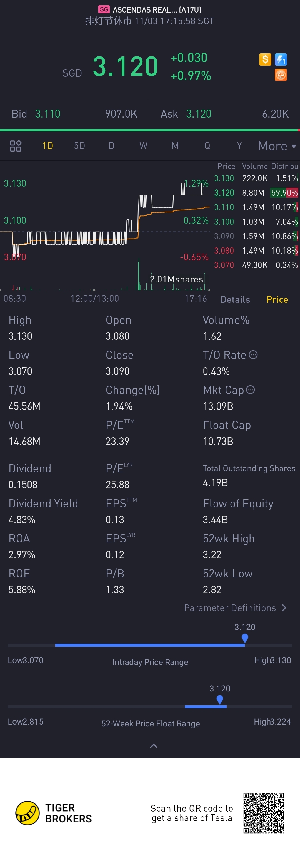Viewport: 300px width, 868px height.
Task: Expand the More timeframes dropdown
Action: pyautogui.click(x=277, y=146)
